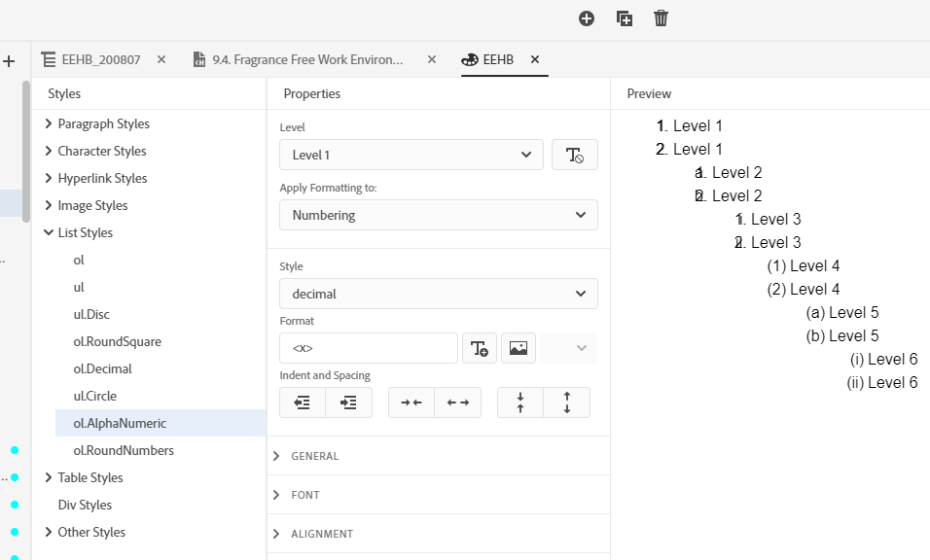Select the ul.Disc list style
Screen dimensions: 930x560
(x=92, y=314)
